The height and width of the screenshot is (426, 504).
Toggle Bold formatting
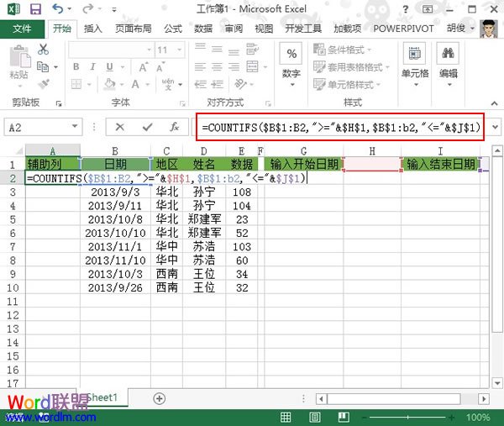[76, 67]
